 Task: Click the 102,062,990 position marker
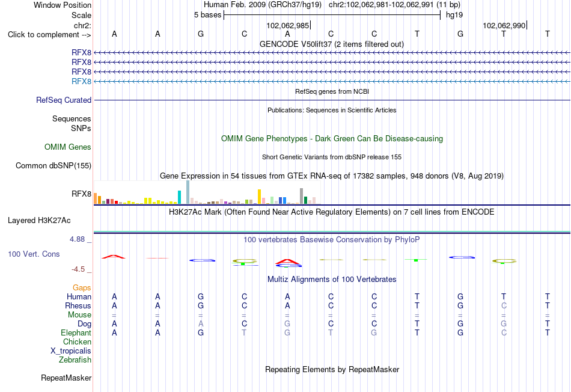[504, 25]
